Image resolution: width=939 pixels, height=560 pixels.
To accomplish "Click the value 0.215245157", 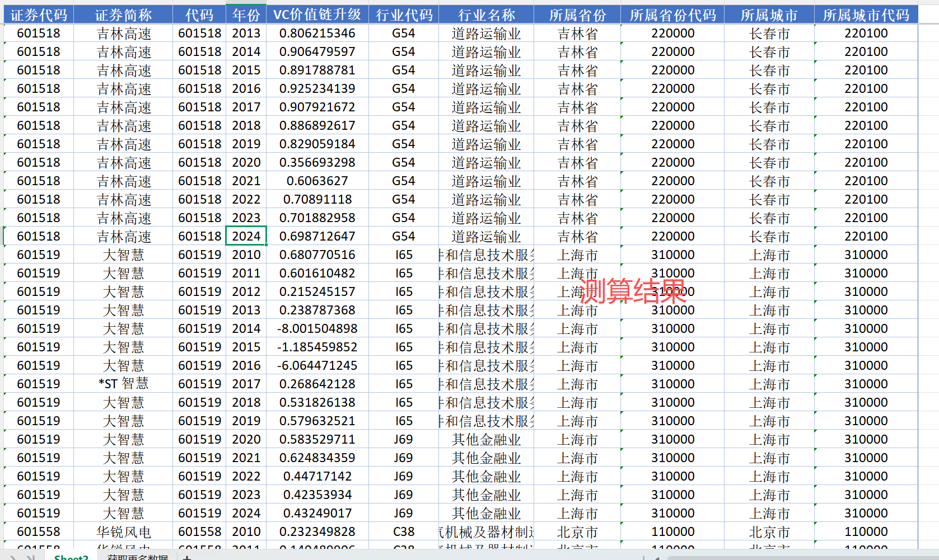I will [317, 292].
